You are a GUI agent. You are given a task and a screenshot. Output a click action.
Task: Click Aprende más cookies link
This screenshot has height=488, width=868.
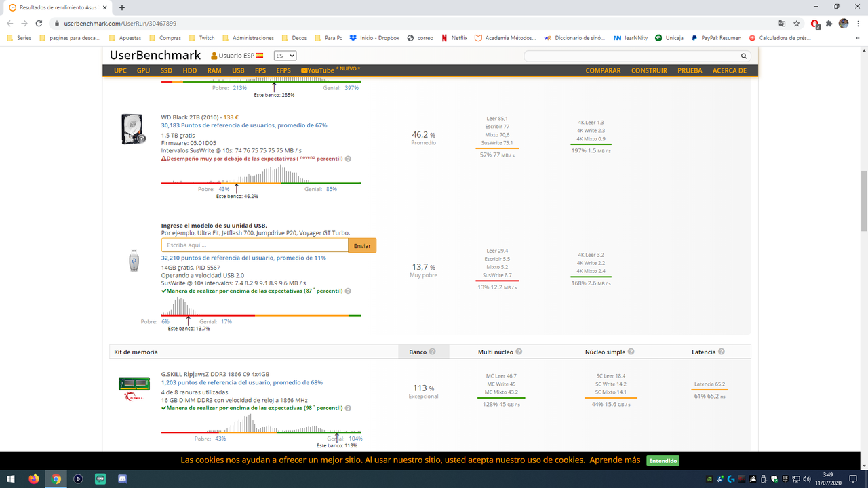(x=614, y=460)
